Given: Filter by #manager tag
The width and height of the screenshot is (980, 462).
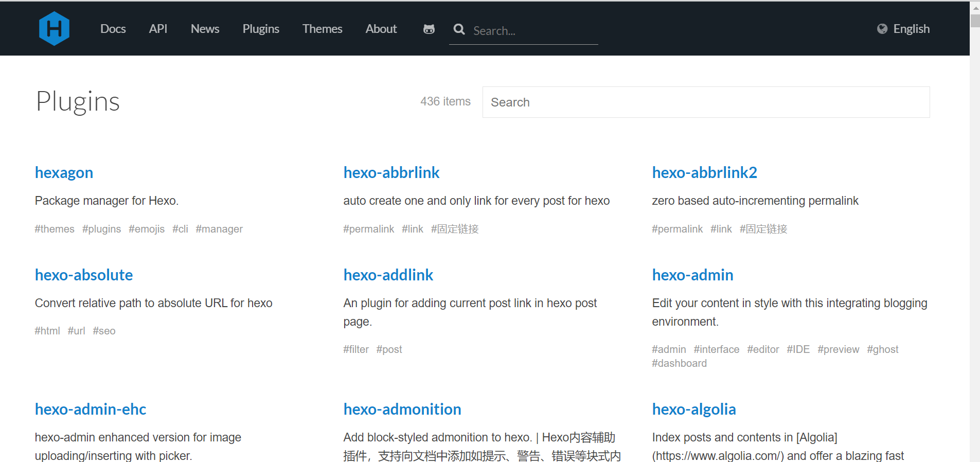Looking at the screenshot, I should 219,229.
